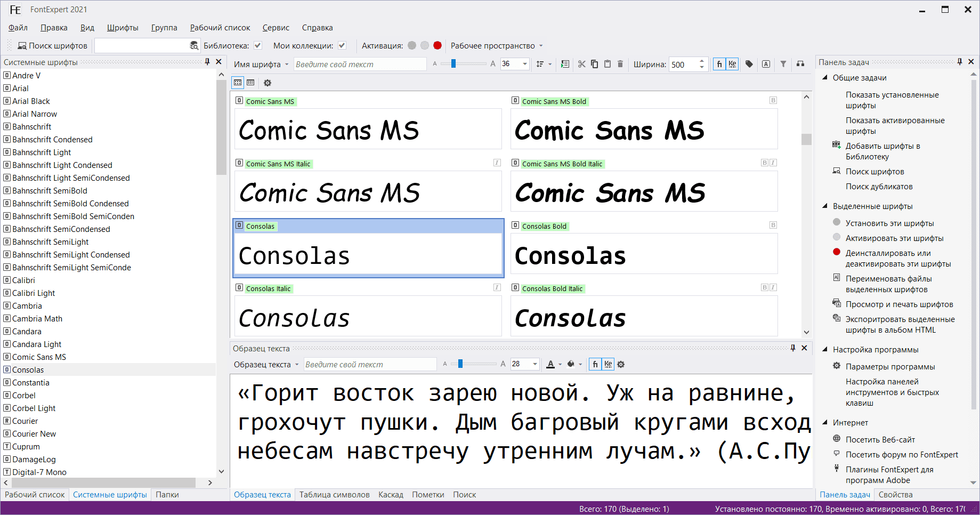Collapse the Общие задачи section
Image resolution: width=980 pixels, height=515 pixels.
click(825, 78)
